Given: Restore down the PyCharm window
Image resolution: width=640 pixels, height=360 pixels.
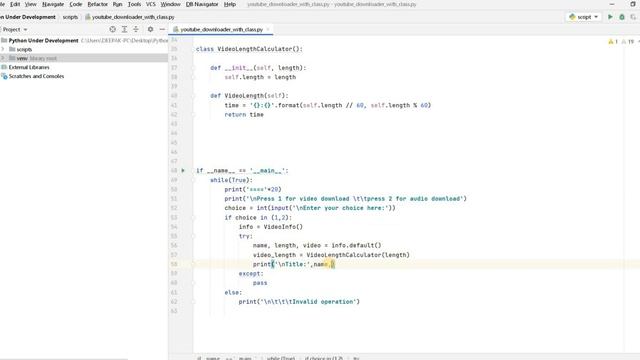Looking at the screenshot, I should click(633, 4).
